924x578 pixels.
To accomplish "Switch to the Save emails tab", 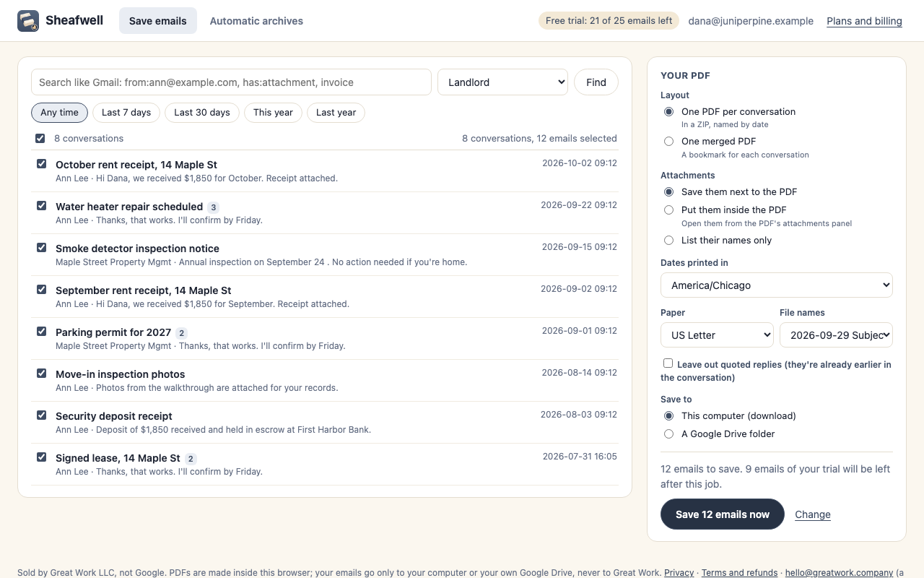I will pos(158,21).
